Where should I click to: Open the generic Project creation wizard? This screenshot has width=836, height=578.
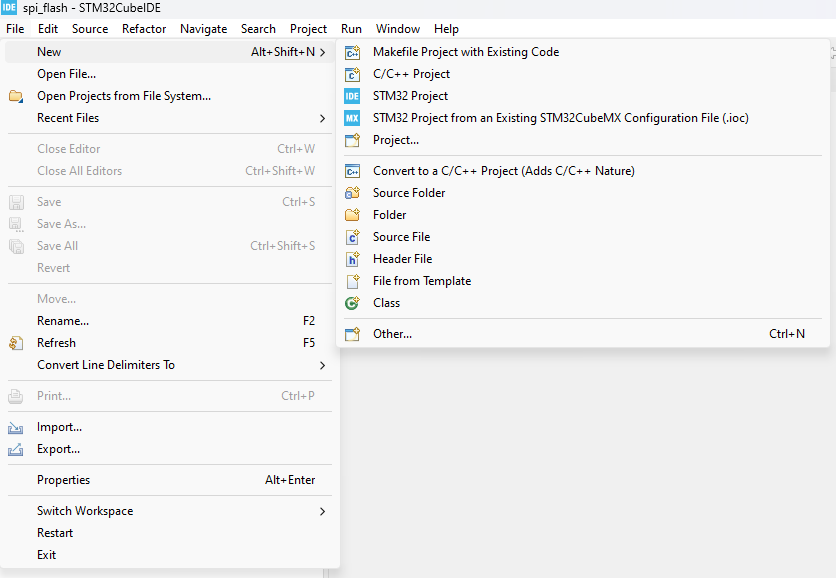point(397,141)
